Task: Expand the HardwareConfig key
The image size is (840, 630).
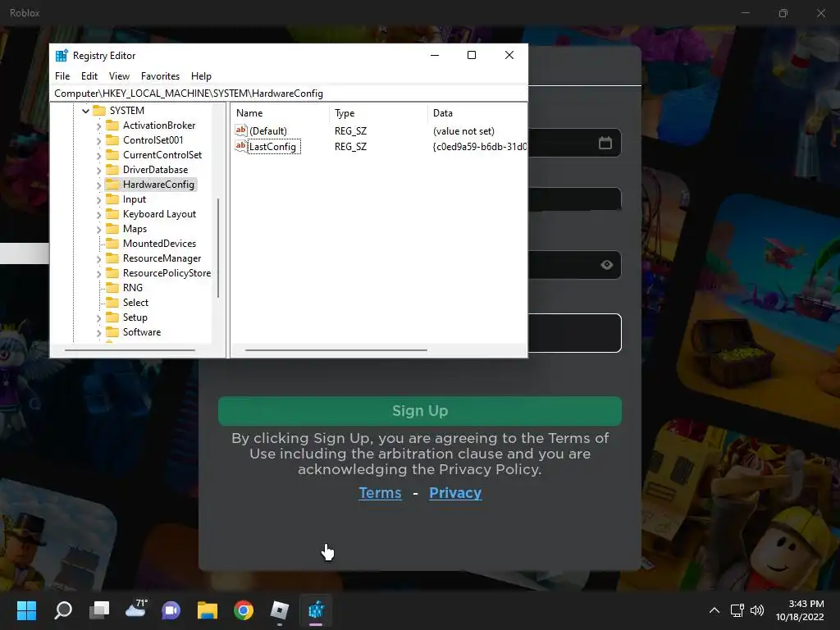Action: [98, 185]
